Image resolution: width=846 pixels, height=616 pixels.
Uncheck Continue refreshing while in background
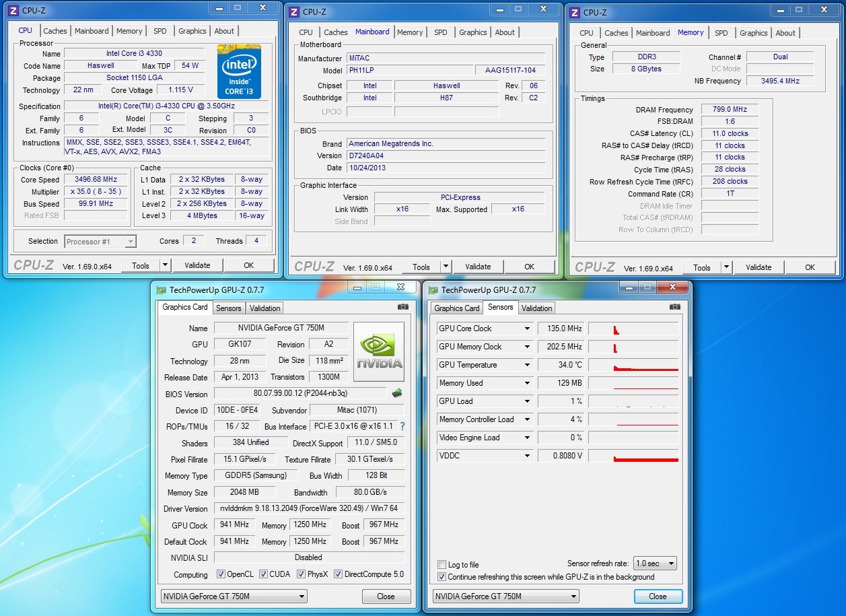coord(442,577)
